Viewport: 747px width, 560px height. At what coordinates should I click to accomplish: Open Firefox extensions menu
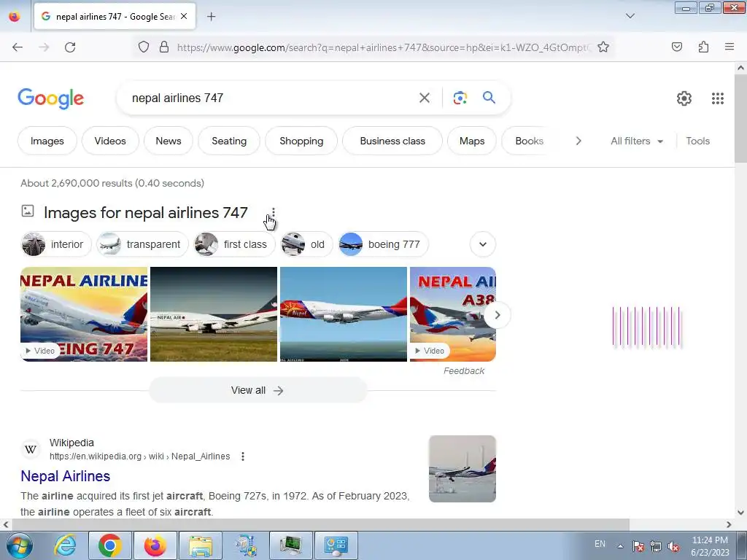[x=703, y=47]
